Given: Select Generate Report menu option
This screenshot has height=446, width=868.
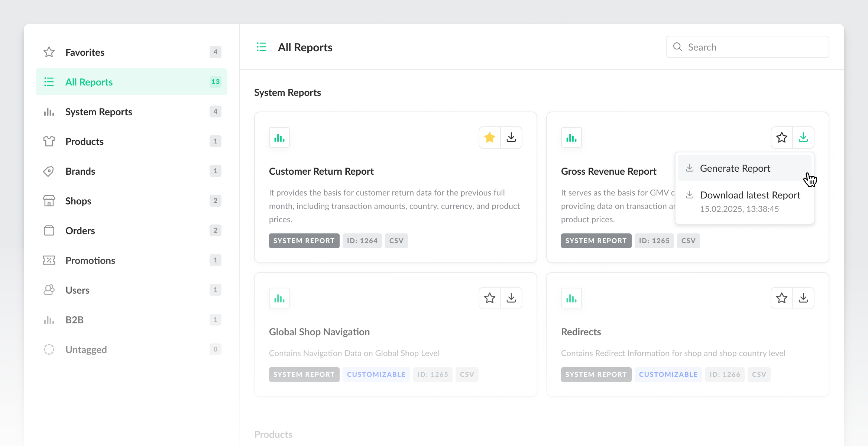Looking at the screenshot, I should (x=735, y=168).
